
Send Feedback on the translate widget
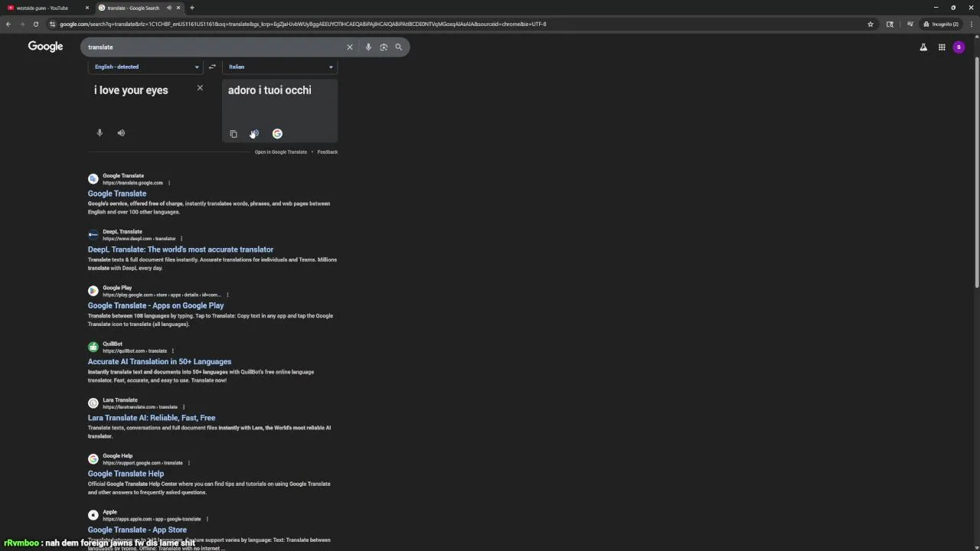(328, 152)
